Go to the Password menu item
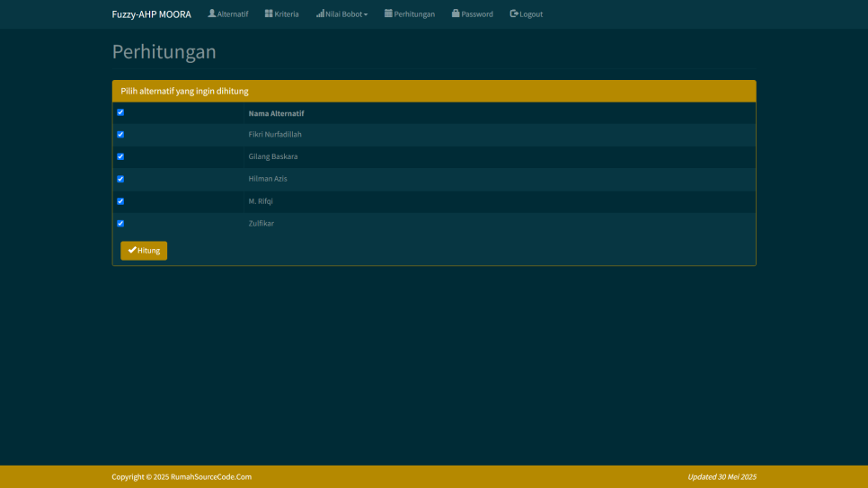The width and height of the screenshot is (868, 488). [x=477, y=14]
